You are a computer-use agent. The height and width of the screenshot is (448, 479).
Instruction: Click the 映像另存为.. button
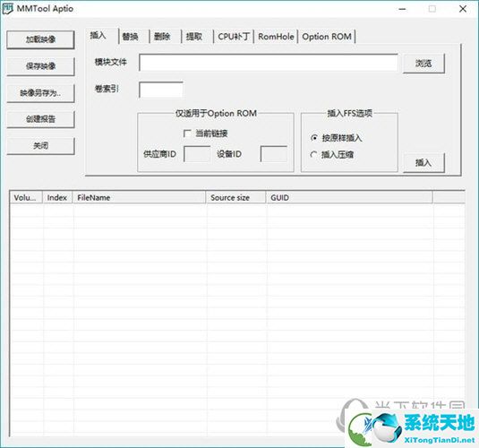[40, 93]
